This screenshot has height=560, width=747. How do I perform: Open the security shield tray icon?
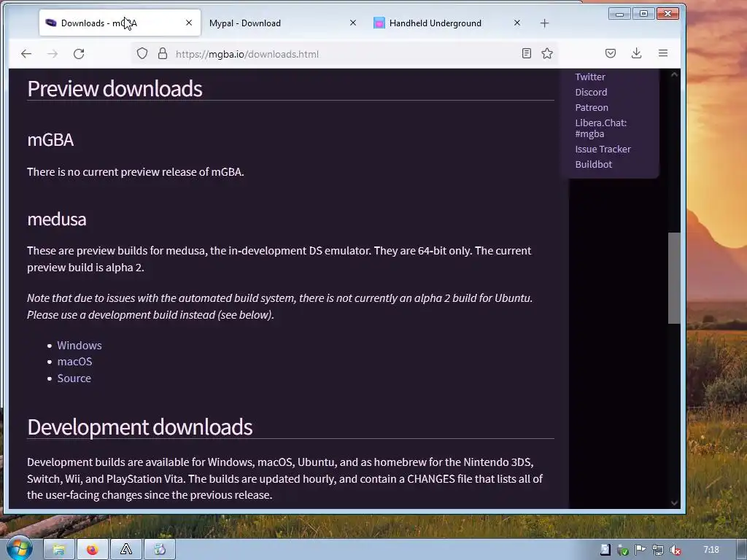[x=622, y=550]
